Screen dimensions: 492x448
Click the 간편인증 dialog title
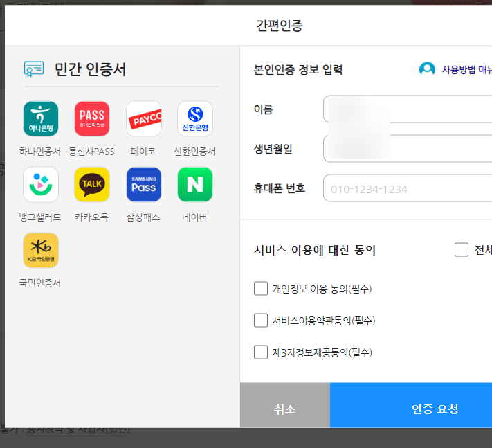click(280, 26)
